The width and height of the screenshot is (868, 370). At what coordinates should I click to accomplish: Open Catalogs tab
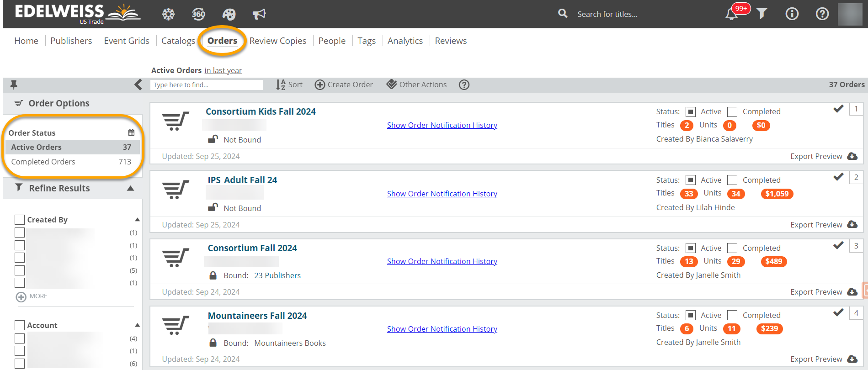point(178,41)
